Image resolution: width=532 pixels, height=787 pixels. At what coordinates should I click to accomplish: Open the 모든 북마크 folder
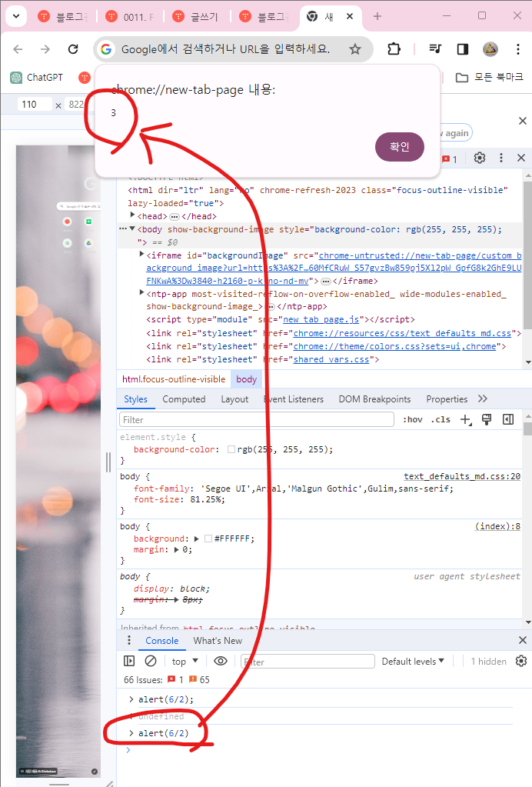coord(490,77)
